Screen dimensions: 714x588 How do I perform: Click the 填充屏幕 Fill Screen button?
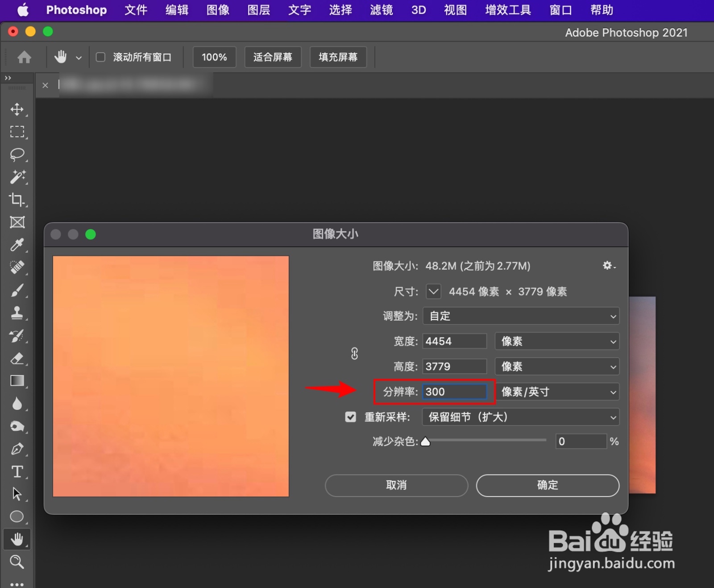click(x=338, y=57)
